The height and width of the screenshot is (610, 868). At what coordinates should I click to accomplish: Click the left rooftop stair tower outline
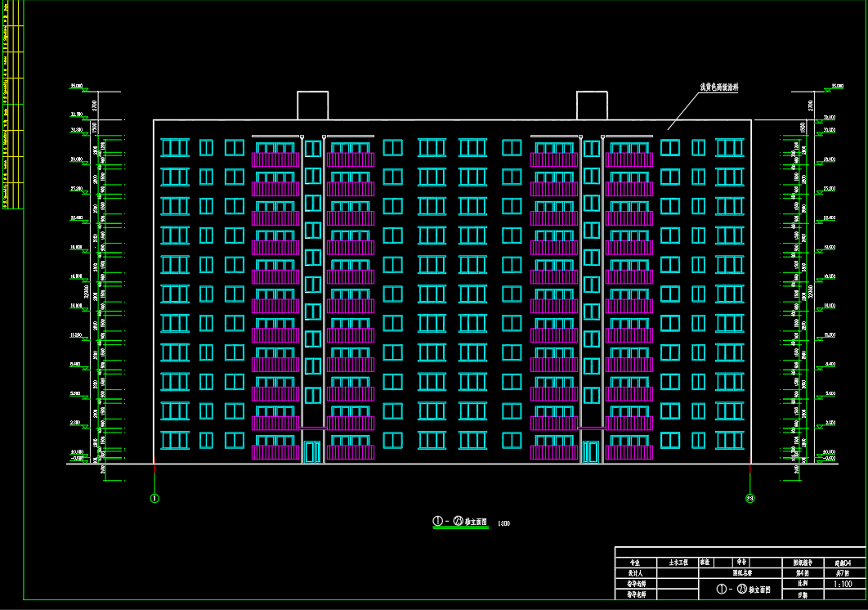312,105
